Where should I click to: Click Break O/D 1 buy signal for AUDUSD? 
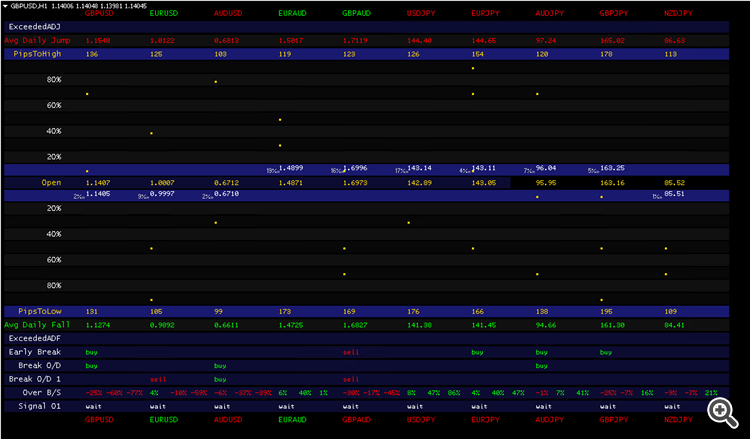(x=220, y=379)
